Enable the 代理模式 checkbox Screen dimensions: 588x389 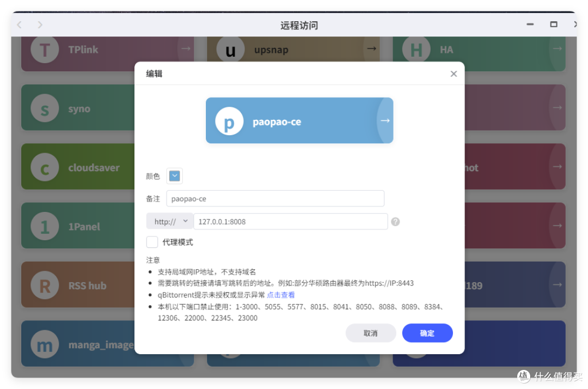pos(152,242)
